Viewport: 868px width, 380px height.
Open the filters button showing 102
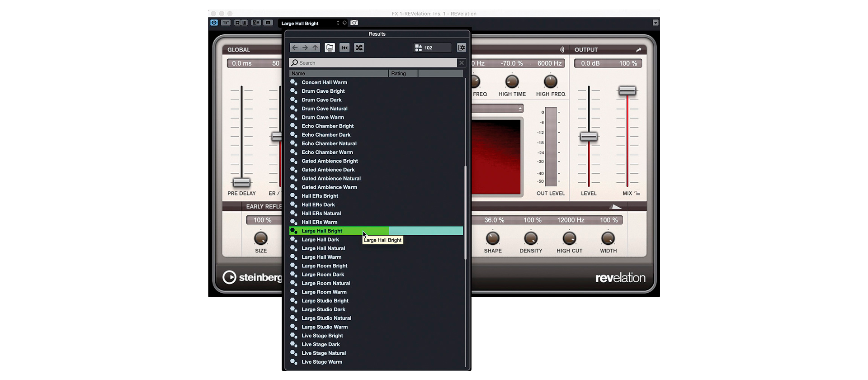coord(433,47)
